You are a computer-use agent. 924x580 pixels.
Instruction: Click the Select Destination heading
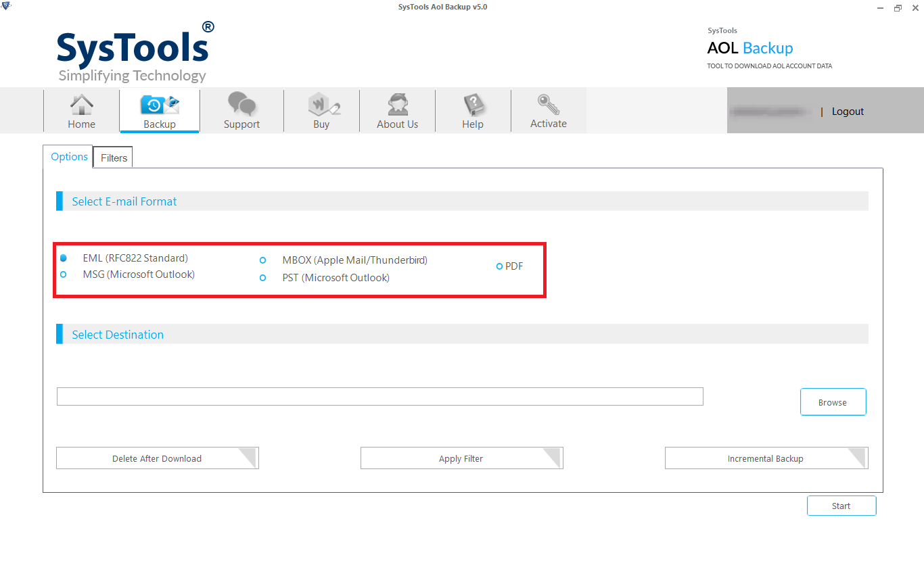118,335
